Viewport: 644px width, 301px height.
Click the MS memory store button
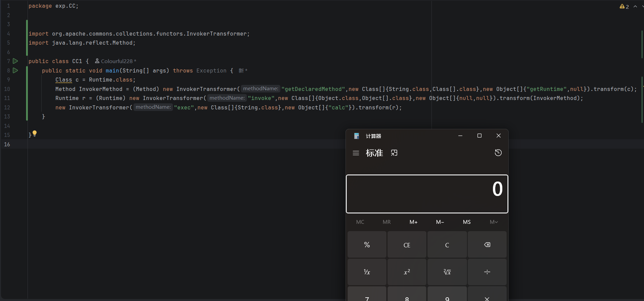click(x=467, y=222)
